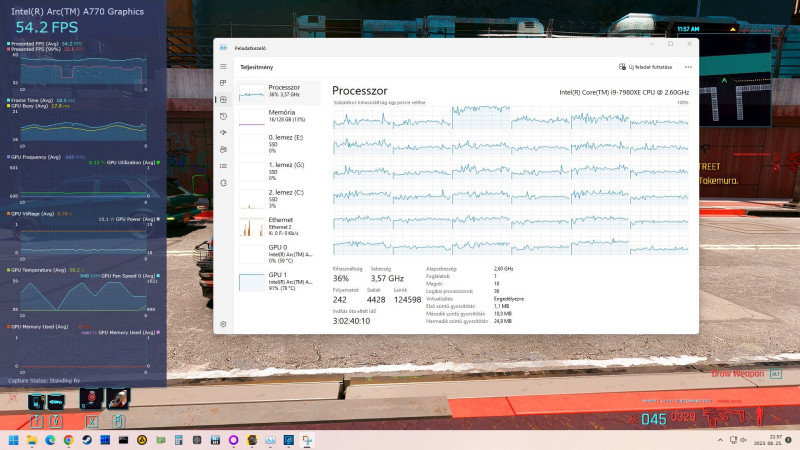Select the Memória performance entry
This screenshot has height=450, width=800.
coord(279,116)
